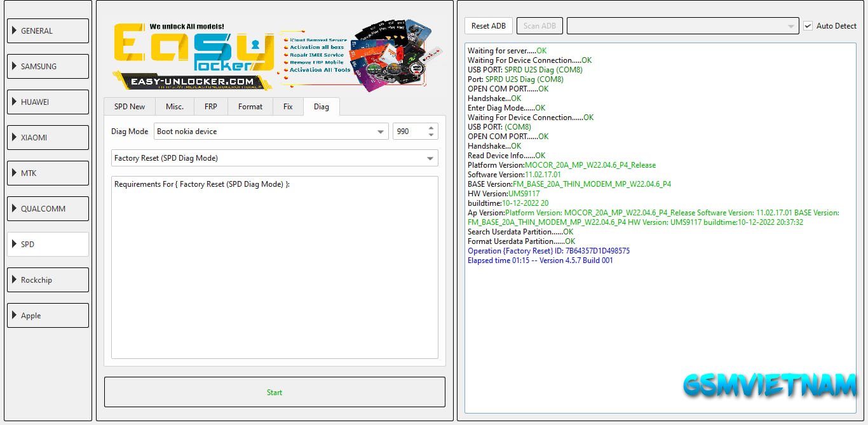Click the Platform Version log line
868x425 pixels.
[x=562, y=165]
